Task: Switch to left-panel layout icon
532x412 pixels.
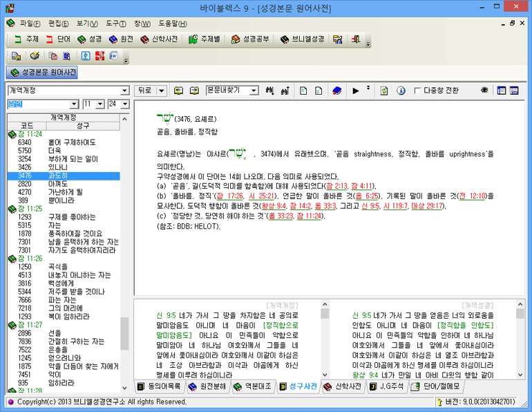Action: point(501,91)
